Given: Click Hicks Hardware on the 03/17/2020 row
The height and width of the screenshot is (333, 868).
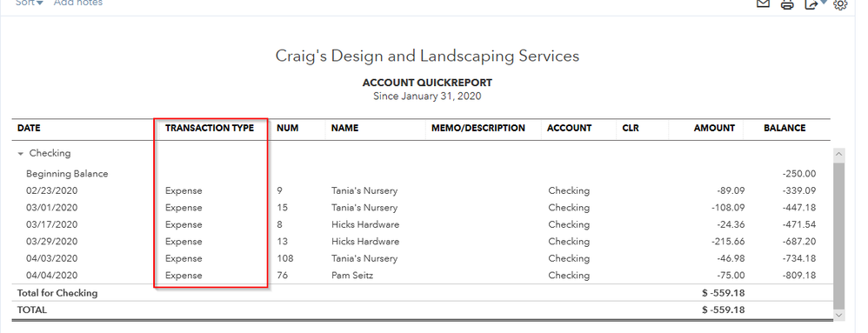Looking at the screenshot, I should click(365, 224).
